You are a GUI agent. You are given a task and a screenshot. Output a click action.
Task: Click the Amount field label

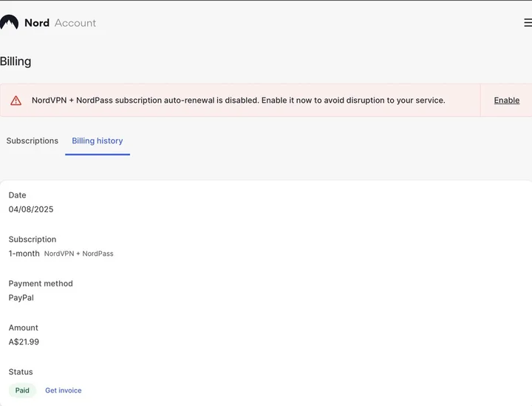[24, 328]
